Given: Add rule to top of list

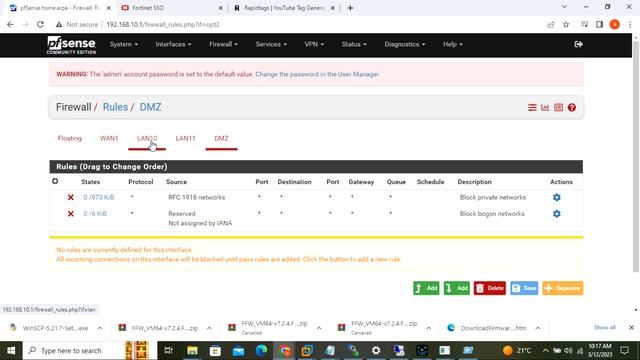Looking at the screenshot, I should click(426, 288).
